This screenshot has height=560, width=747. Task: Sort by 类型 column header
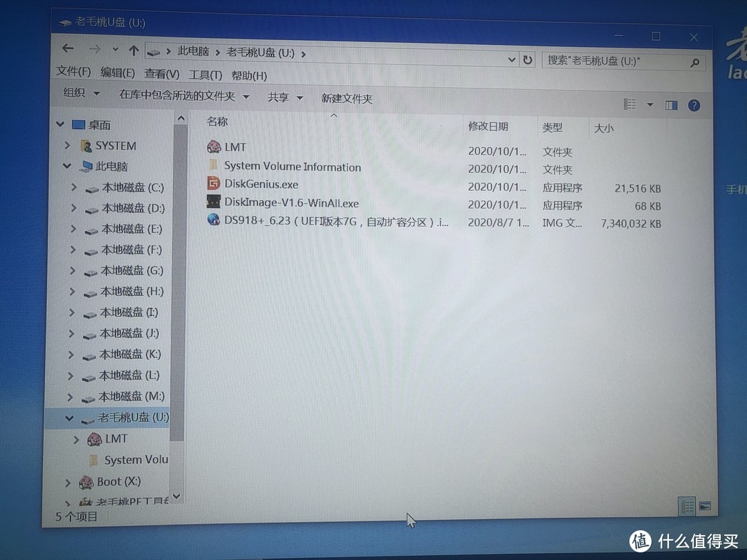(x=553, y=128)
